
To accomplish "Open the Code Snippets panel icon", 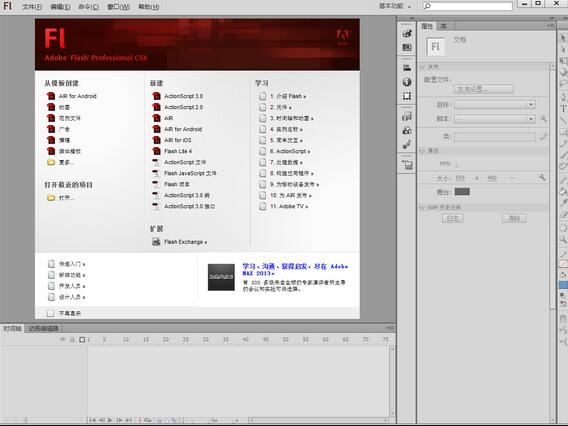I will pos(407,117).
